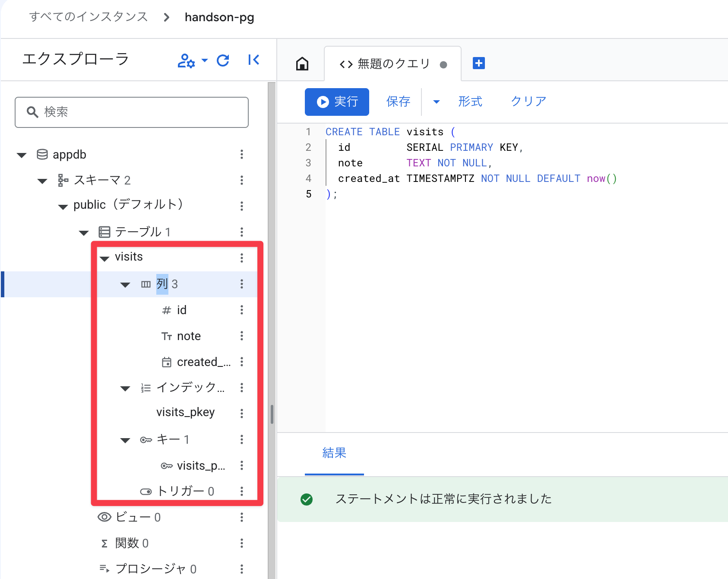
Task: Open more options for ビュー 0
Action: pyautogui.click(x=242, y=517)
